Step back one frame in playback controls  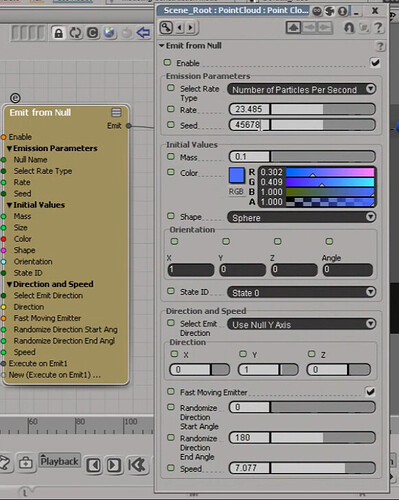[x=94, y=465]
